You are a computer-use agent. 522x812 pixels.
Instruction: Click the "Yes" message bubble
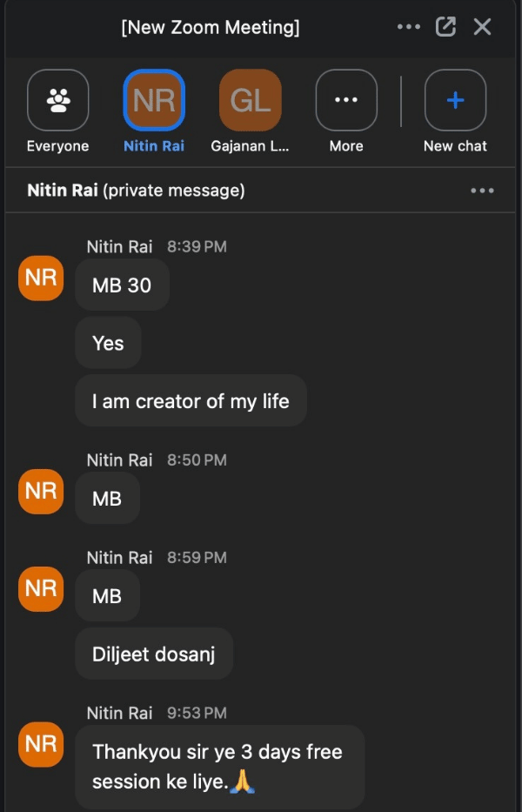108,343
